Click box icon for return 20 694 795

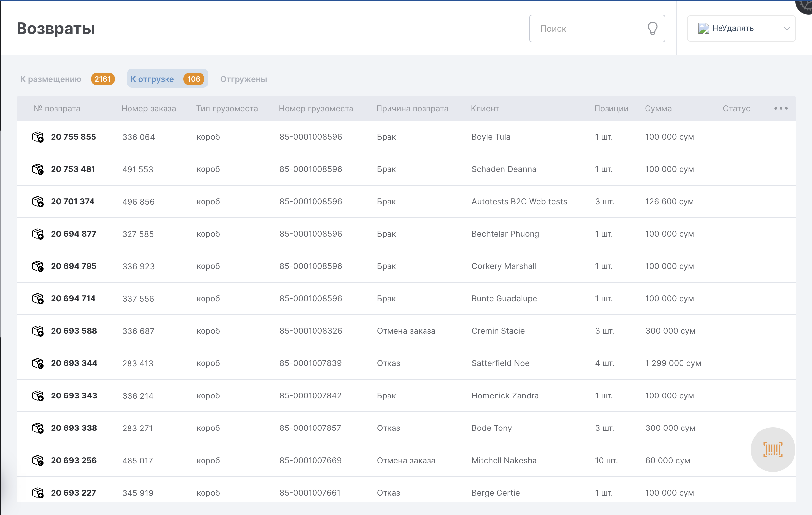click(x=38, y=267)
